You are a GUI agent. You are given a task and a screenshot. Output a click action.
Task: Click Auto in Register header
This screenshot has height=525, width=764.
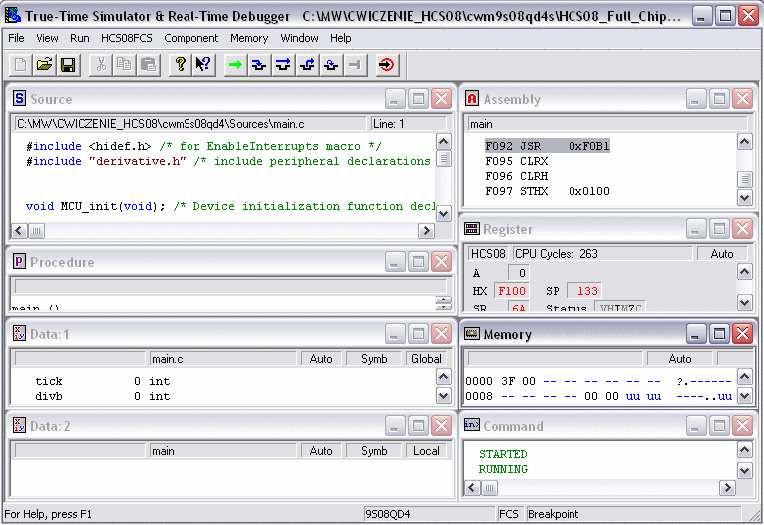tap(722, 253)
